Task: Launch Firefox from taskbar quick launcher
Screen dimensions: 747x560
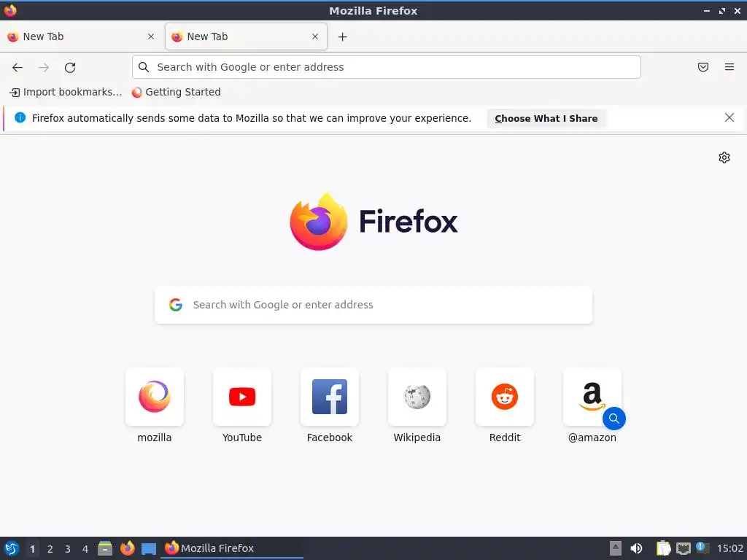Action: [127, 548]
